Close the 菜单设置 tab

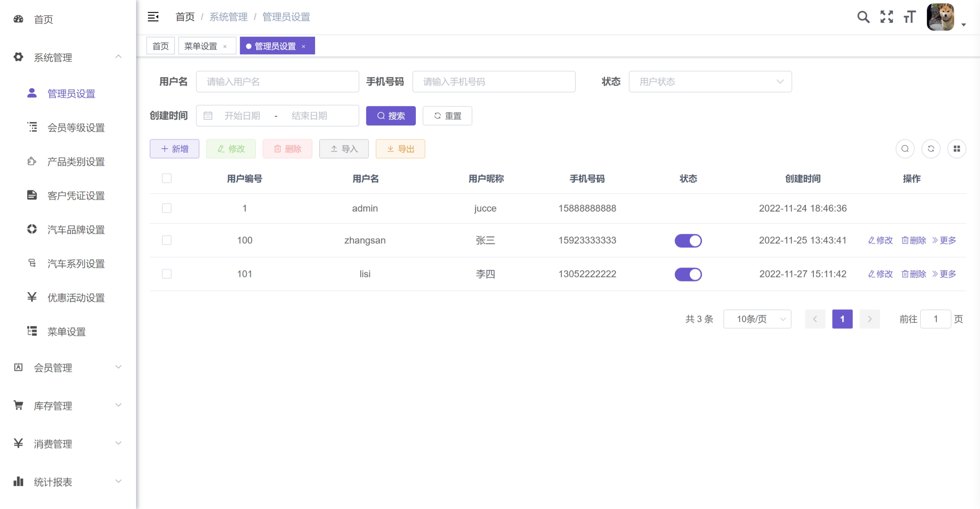coord(225,46)
